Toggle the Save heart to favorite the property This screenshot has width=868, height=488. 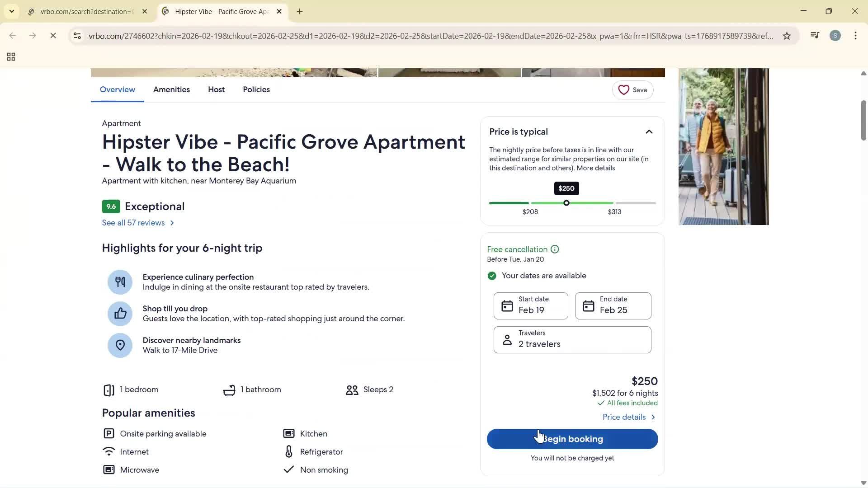tap(624, 89)
